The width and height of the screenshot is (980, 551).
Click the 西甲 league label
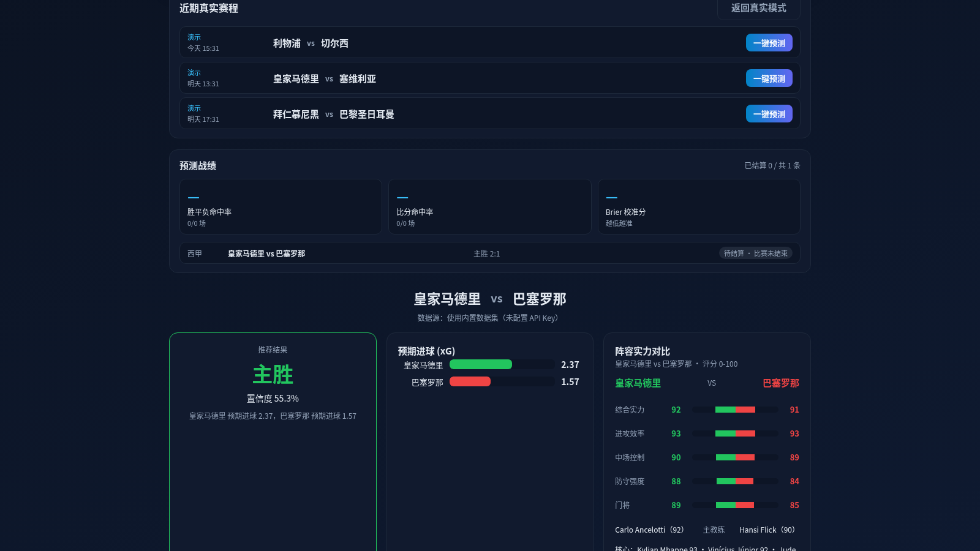[195, 253]
